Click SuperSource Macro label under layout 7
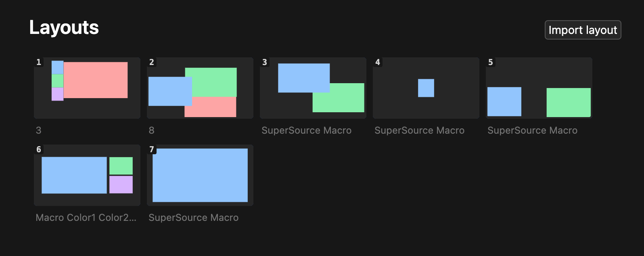 pos(194,218)
